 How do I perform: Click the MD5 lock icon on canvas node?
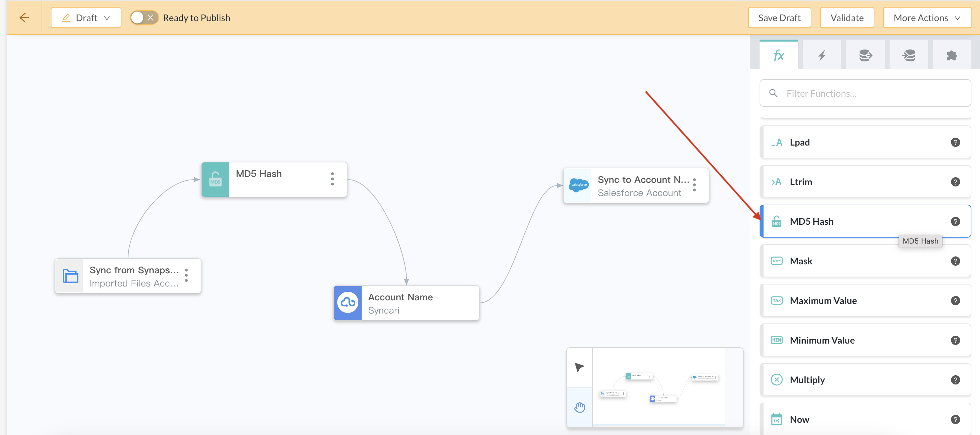(215, 180)
